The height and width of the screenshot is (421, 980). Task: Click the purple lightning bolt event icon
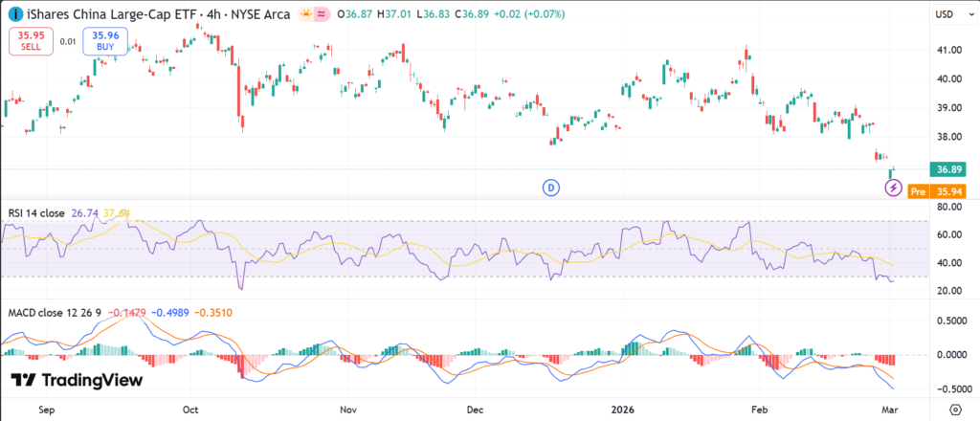click(893, 188)
